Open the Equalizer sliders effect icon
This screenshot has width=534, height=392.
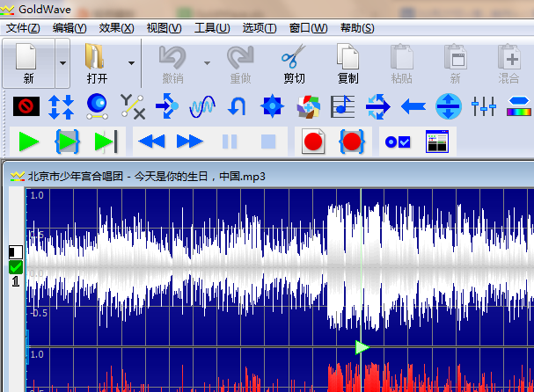(x=484, y=107)
